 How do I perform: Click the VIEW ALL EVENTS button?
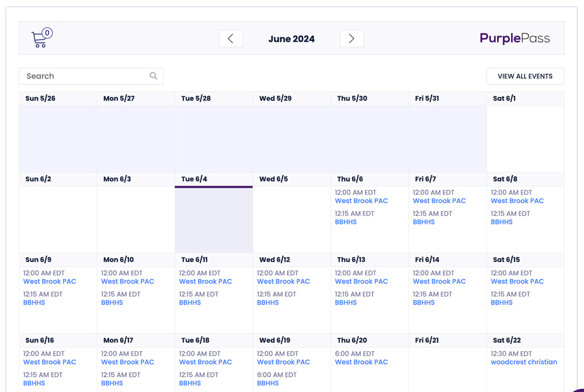tap(524, 76)
